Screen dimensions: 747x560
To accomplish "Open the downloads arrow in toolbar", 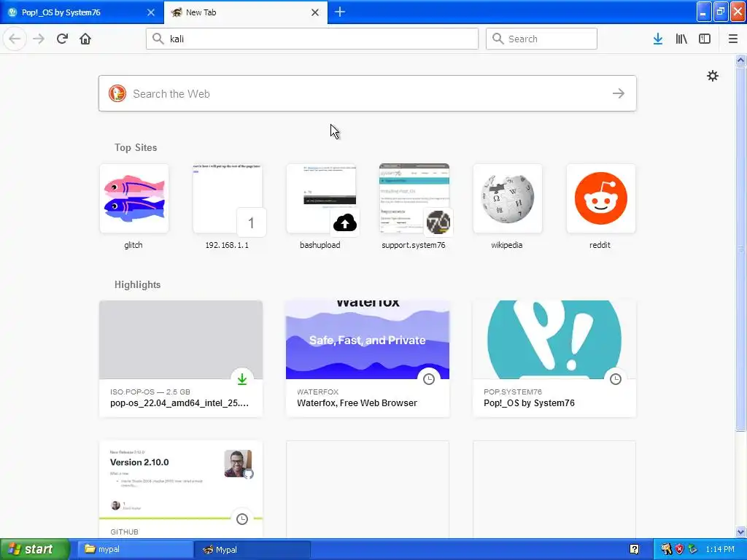I will [x=658, y=39].
